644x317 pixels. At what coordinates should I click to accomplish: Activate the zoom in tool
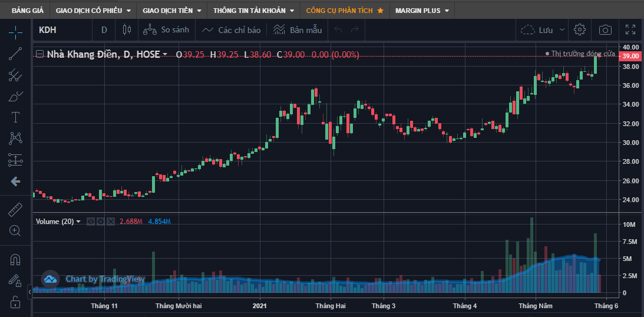[15, 230]
